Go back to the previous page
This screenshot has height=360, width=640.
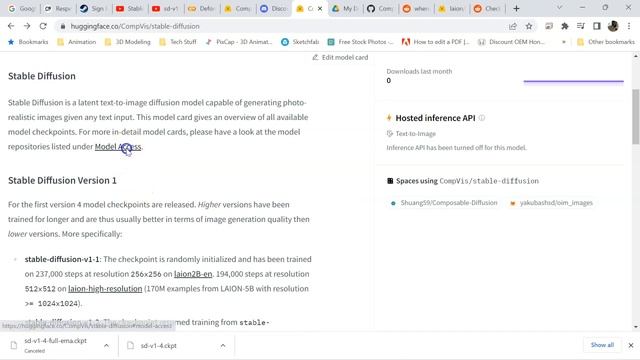11,26
